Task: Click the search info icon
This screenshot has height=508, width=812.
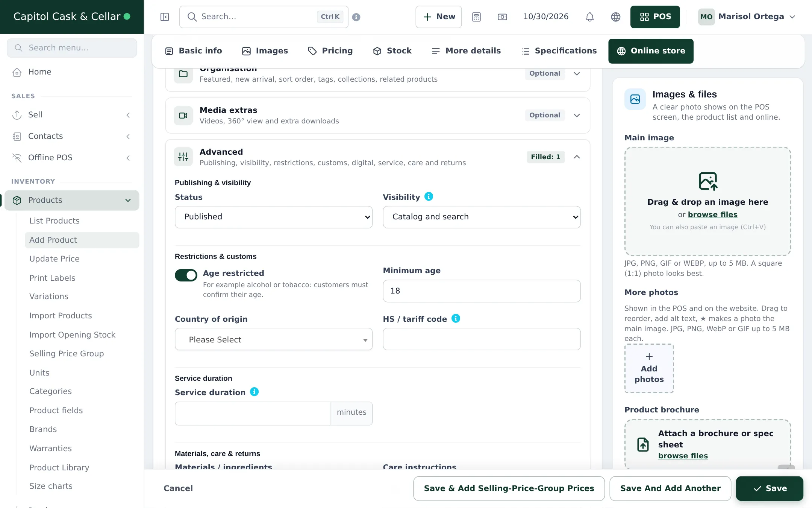Action: pos(356,17)
